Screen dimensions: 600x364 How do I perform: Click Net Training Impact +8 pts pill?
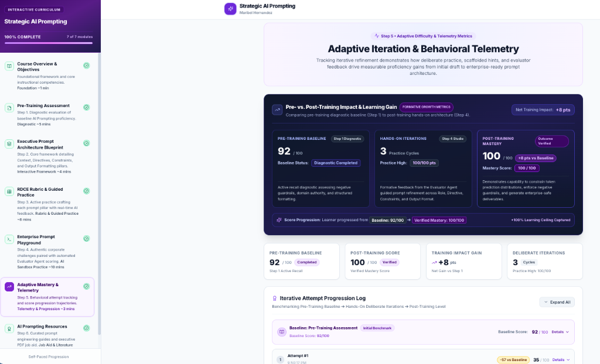click(543, 110)
